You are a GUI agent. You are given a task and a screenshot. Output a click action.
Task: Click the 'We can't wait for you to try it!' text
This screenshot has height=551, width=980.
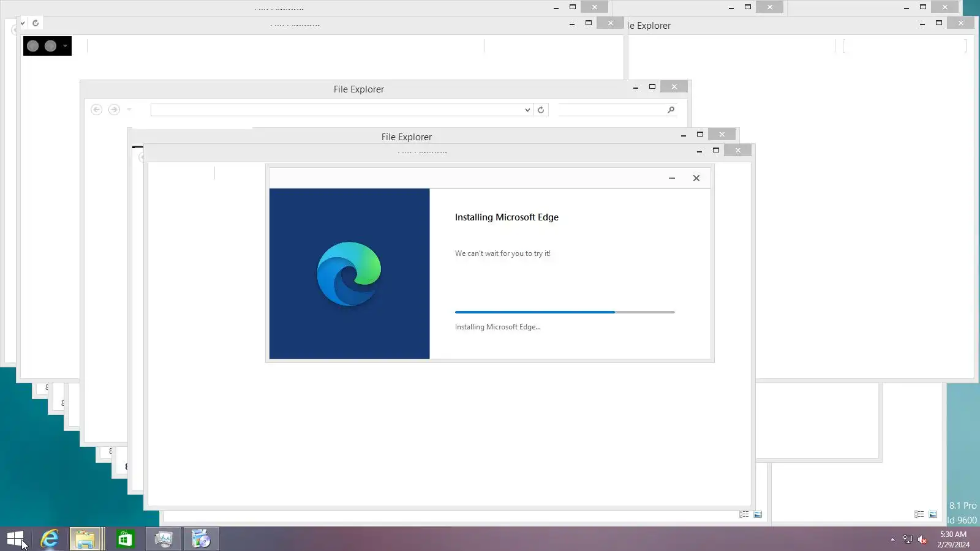coord(503,253)
